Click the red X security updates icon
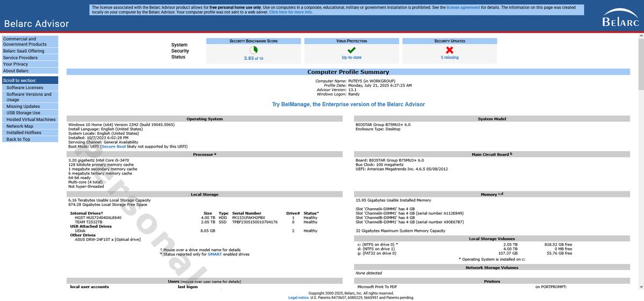The width and height of the screenshot is (644, 301). pyautogui.click(x=450, y=50)
